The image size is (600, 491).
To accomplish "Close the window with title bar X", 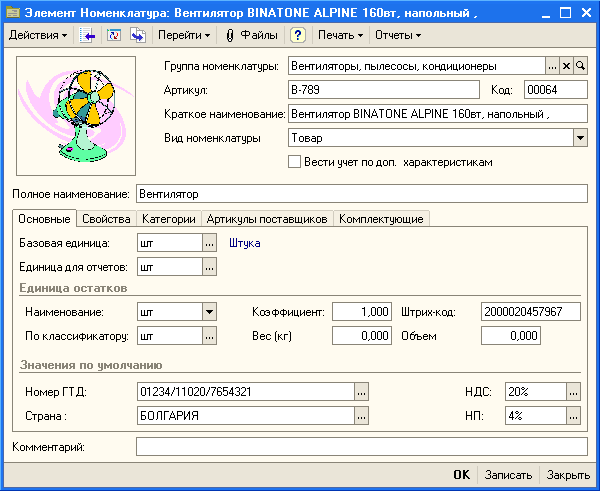I will pos(586,13).
